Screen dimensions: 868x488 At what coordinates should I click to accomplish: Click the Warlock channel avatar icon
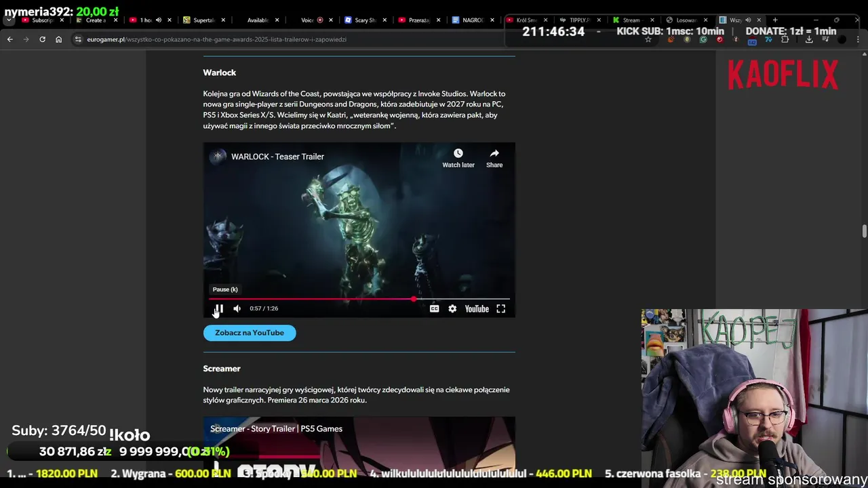pyautogui.click(x=218, y=157)
